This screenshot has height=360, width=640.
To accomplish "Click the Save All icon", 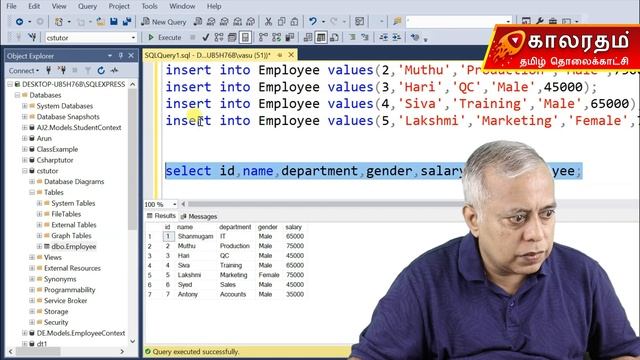I will tap(127, 22).
